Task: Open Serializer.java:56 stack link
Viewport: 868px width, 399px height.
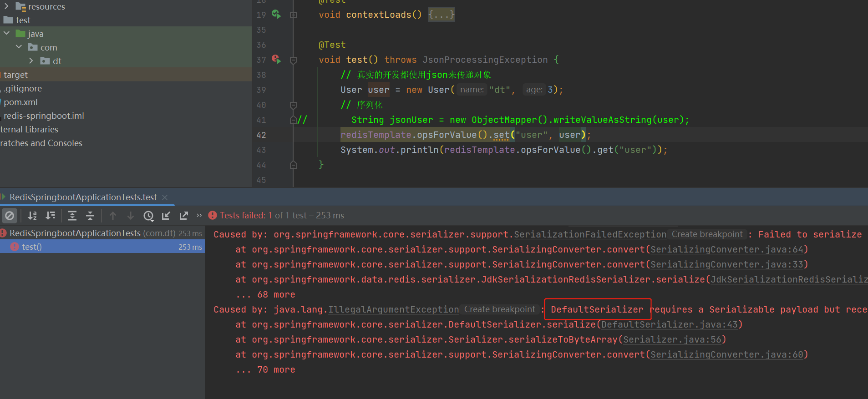Action: [672, 339]
